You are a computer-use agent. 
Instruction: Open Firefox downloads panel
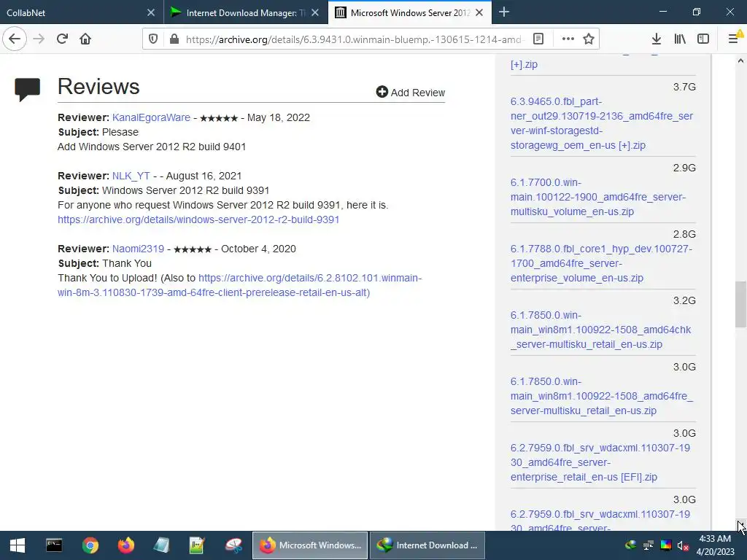[x=656, y=39]
